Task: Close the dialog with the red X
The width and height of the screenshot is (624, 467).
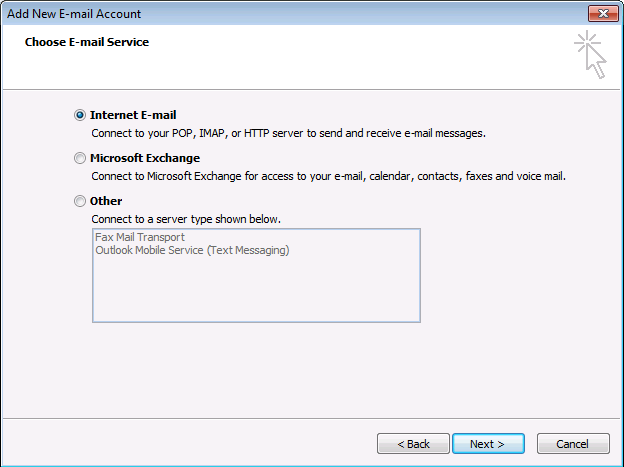Action: 603,14
